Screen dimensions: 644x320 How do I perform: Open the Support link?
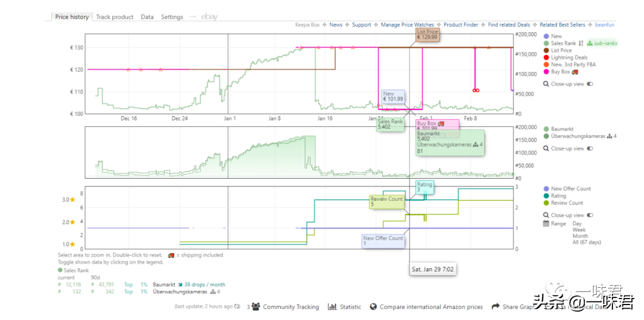(x=361, y=24)
